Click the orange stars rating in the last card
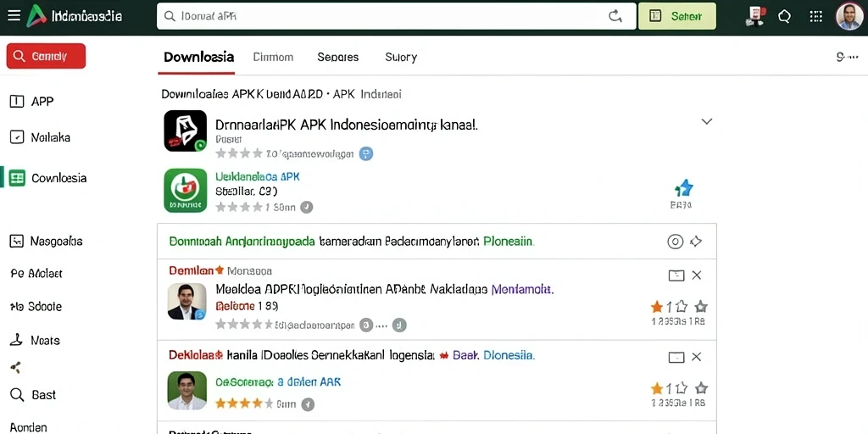868x434 pixels. 243,403
